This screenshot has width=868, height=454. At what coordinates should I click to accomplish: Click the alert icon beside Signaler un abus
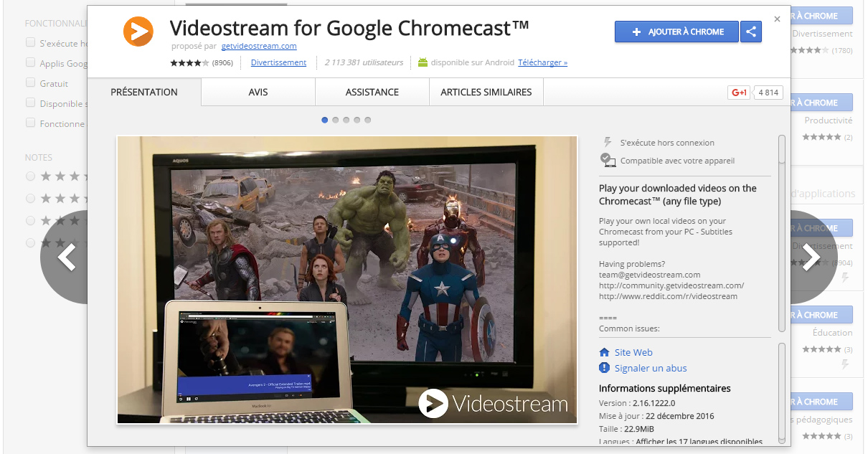coord(604,368)
